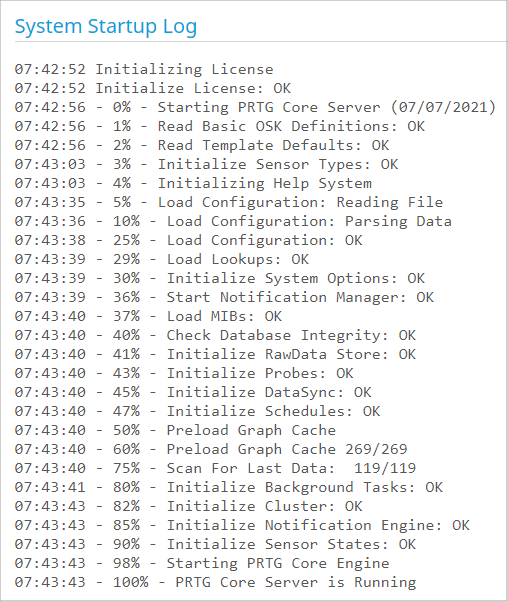Select the Start Notification Manager line
This screenshot has height=602, width=508.
click(x=224, y=298)
